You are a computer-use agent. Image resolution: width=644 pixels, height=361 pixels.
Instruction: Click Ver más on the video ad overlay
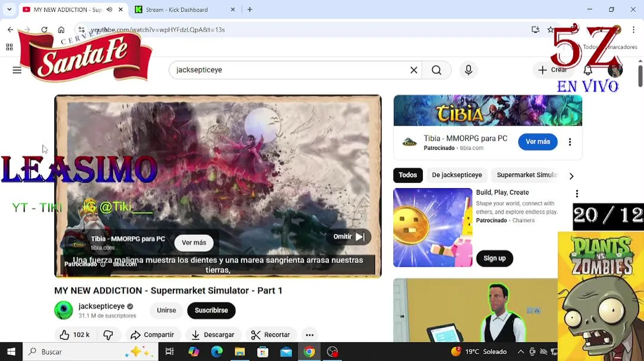(x=194, y=243)
